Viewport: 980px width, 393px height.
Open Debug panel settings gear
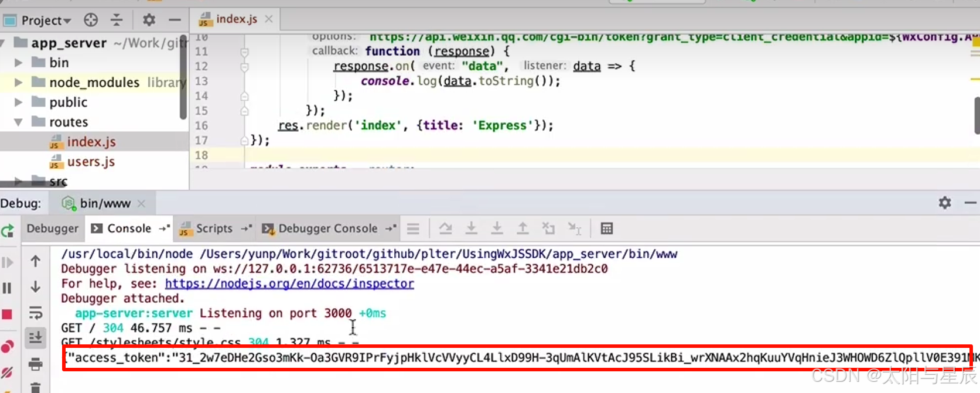point(945,203)
